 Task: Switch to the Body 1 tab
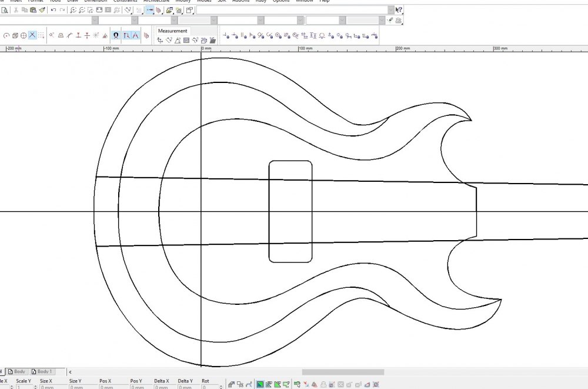44,371
